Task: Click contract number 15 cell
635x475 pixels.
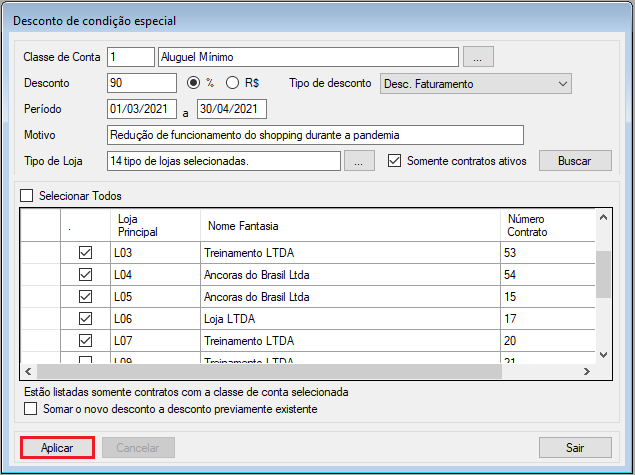Action: coord(548,296)
